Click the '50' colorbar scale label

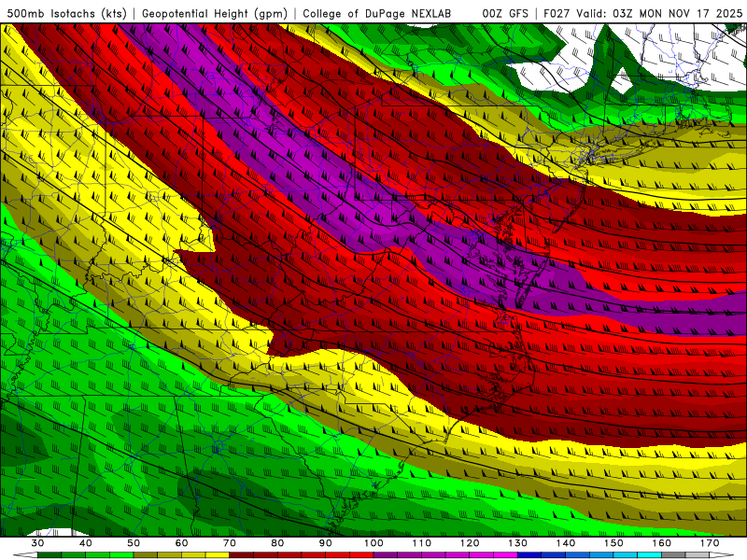coord(134,543)
